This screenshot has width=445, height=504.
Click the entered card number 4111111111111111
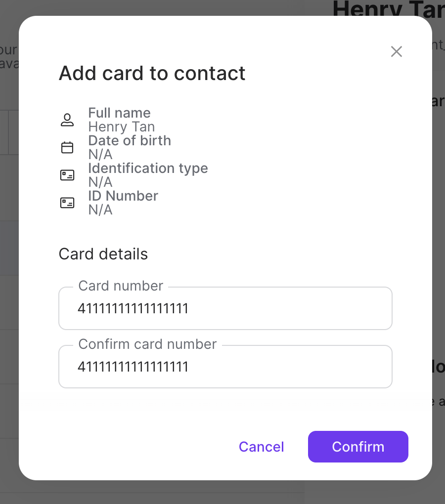pyautogui.click(x=133, y=308)
